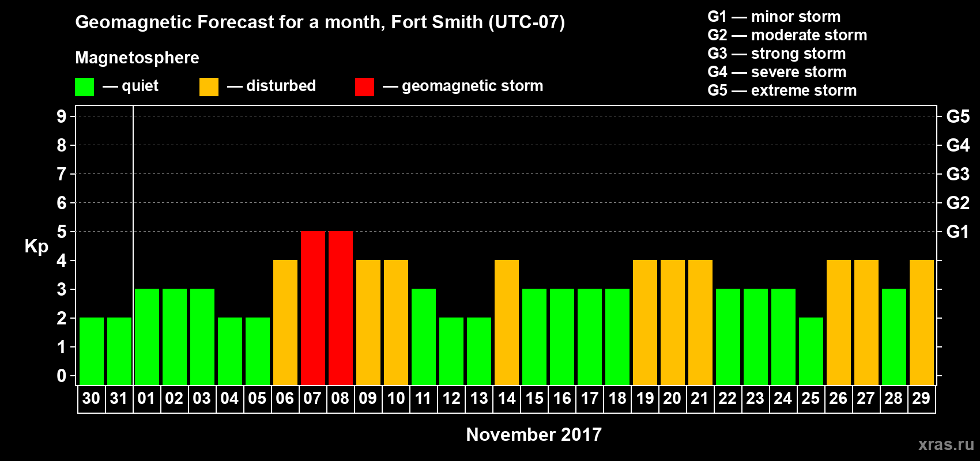Click date label 26 on the axis
Viewport: 980px width, 461px height.
[x=838, y=398]
